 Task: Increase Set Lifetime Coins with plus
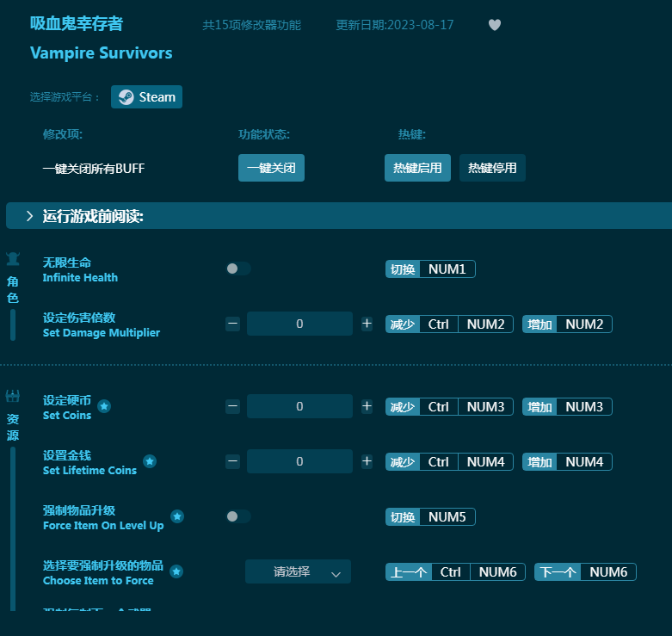pos(367,461)
